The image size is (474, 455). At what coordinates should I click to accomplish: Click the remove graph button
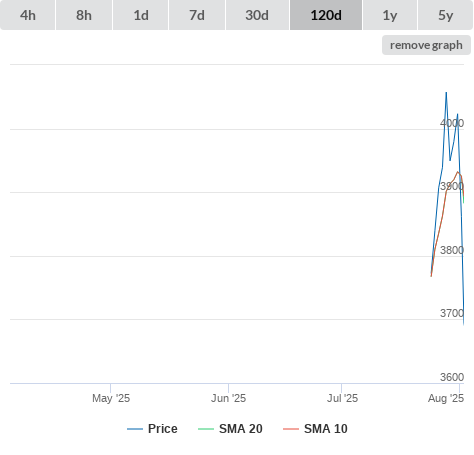(426, 45)
